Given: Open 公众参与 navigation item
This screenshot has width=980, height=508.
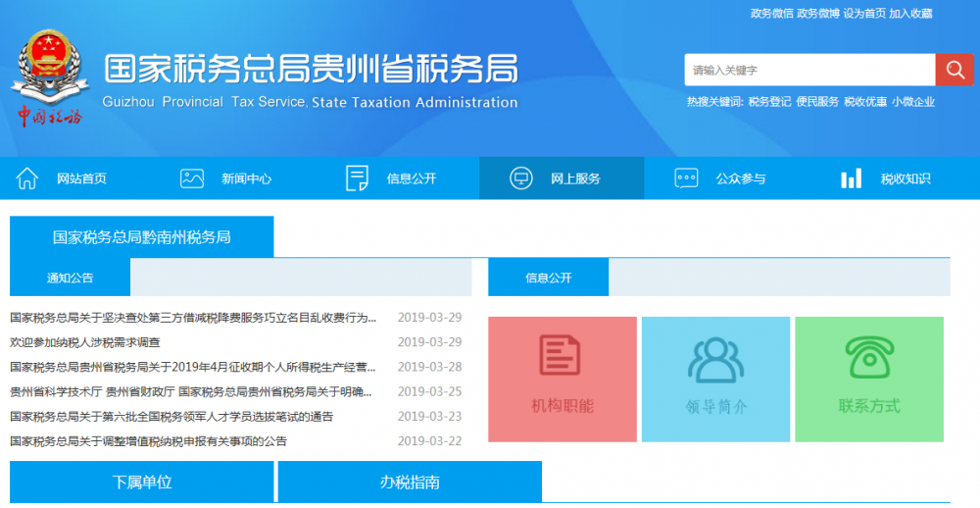Looking at the screenshot, I should coord(741,178).
